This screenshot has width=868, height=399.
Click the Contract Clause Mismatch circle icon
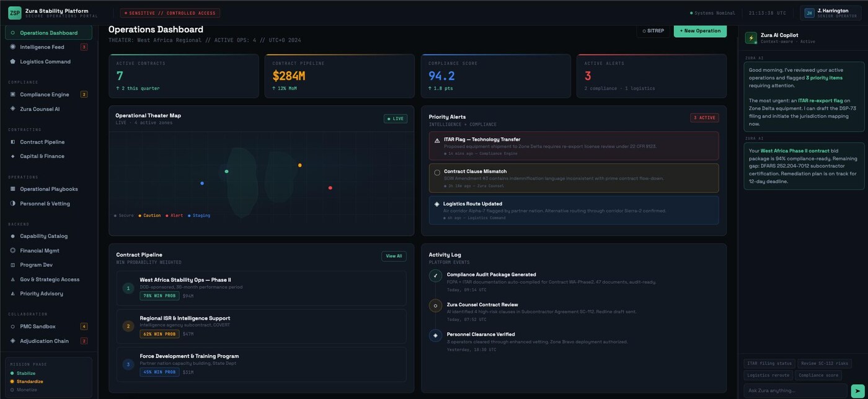click(x=437, y=173)
